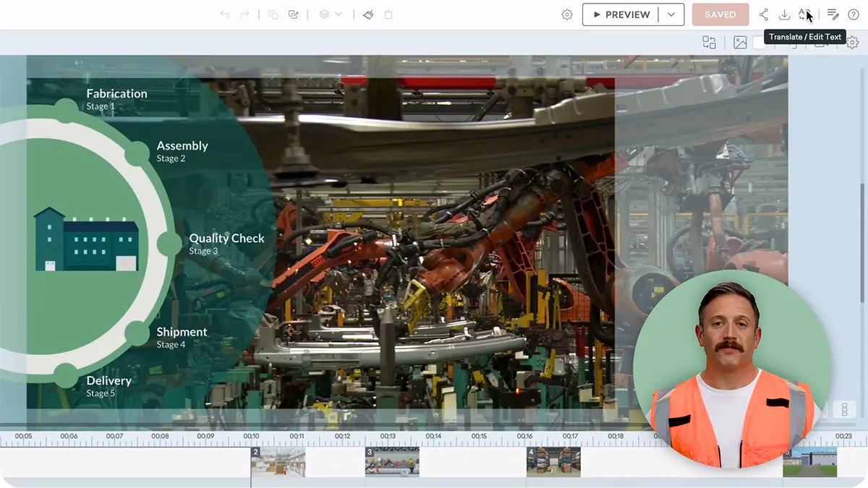The height and width of the screenshot is (488, 868).
Task: Select the Quality Check Stage 3 label
Action: pyautogui.click(x=226, y=244)
